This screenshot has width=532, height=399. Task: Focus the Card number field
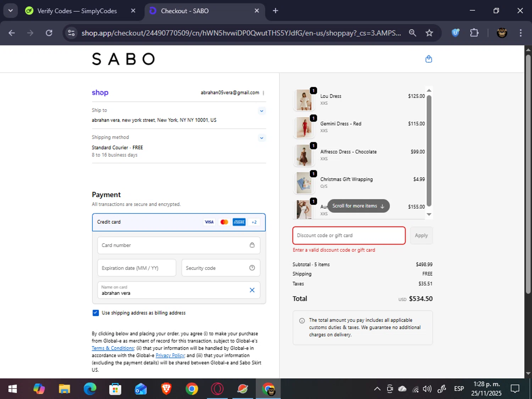pos(179,245)
